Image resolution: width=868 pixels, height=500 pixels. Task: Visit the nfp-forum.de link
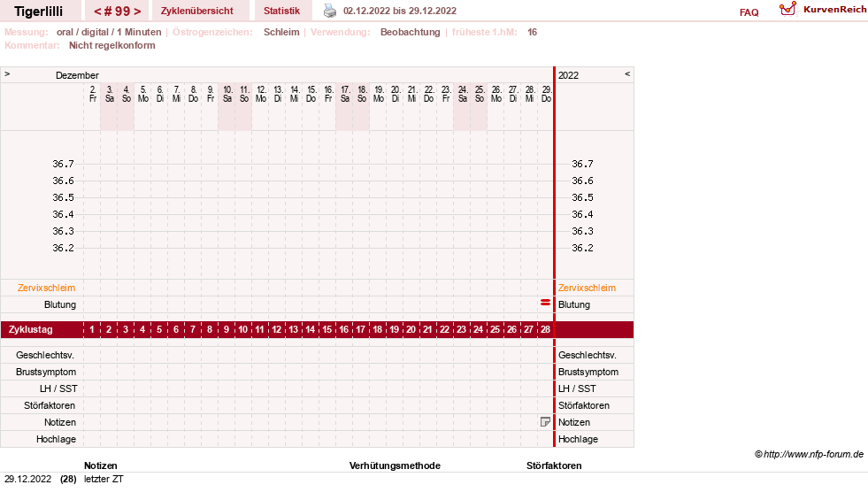pos(813,454)
